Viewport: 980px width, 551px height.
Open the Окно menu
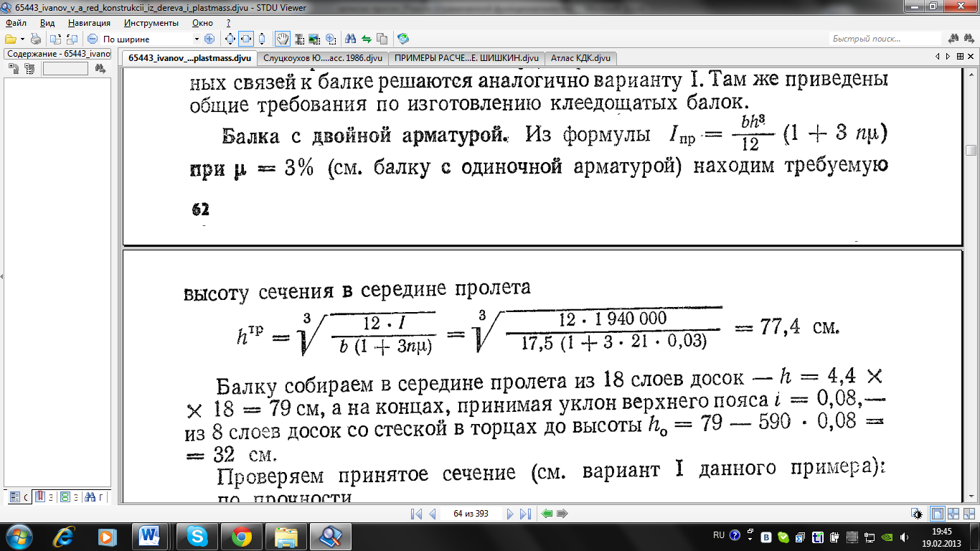coord(203,23)
